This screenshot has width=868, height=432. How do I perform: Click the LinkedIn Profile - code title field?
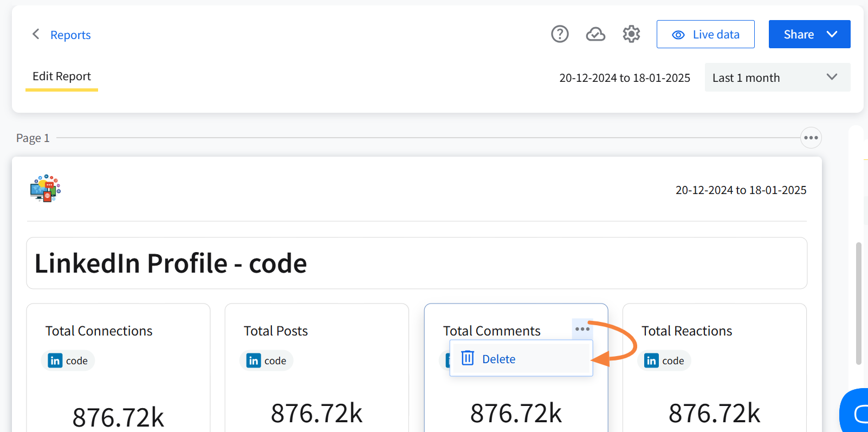coord(416,263)
